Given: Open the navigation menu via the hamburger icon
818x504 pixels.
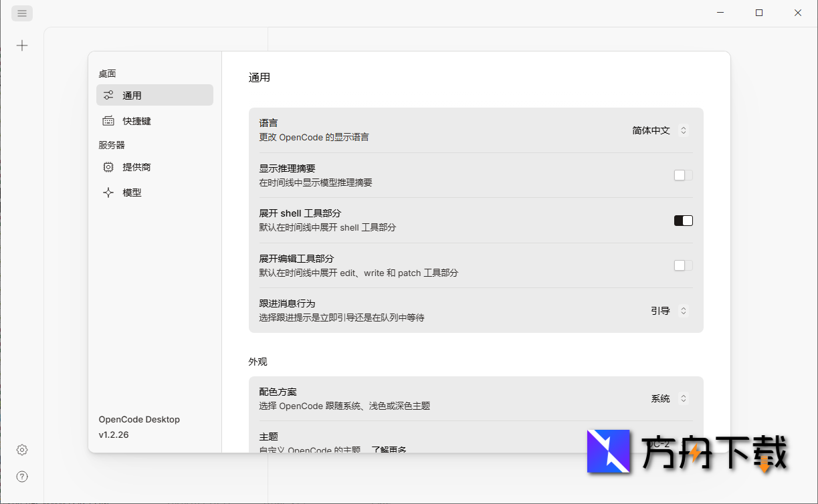Looking at the screenshot, I should 21,13.
